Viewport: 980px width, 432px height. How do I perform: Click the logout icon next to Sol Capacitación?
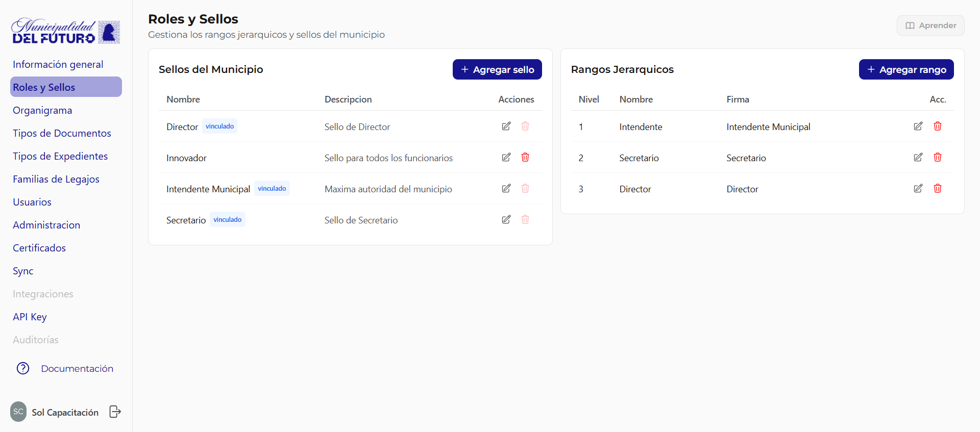(x=115, y=412)
